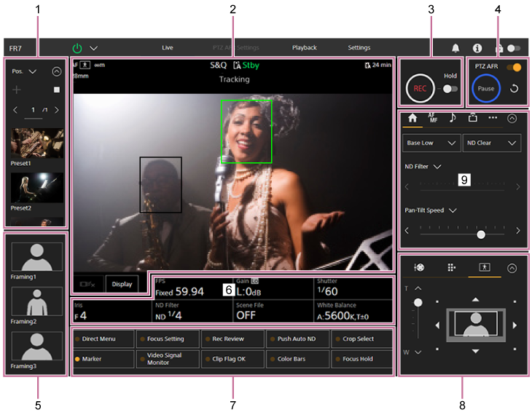This screenshot has width=532, height=415.
Task: Open the notifications bell
Action: point(455,48)
